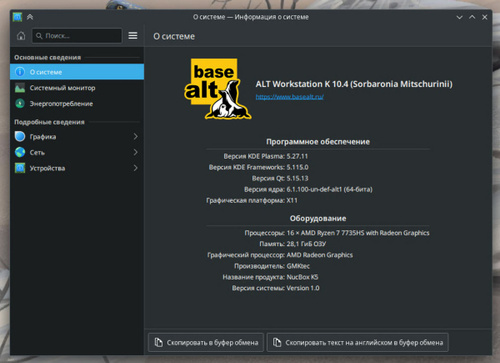Image resolution: width=500 pixels, height=363 pixels.
Task: Click the Системный монитор chart icon
Action: pyautogui.click(x=20, y=88)
